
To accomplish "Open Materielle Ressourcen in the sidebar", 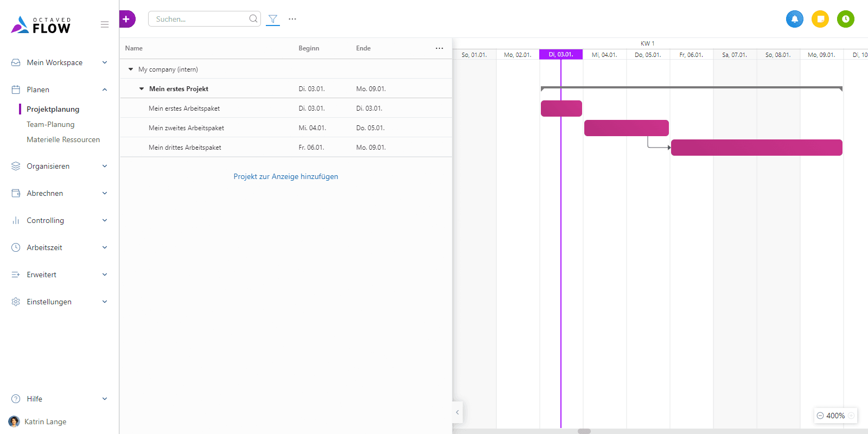I will [x=63, y=139].
